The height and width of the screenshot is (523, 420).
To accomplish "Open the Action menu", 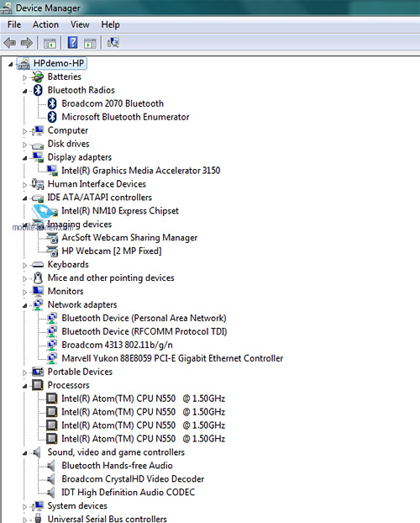I will (45, 24).
